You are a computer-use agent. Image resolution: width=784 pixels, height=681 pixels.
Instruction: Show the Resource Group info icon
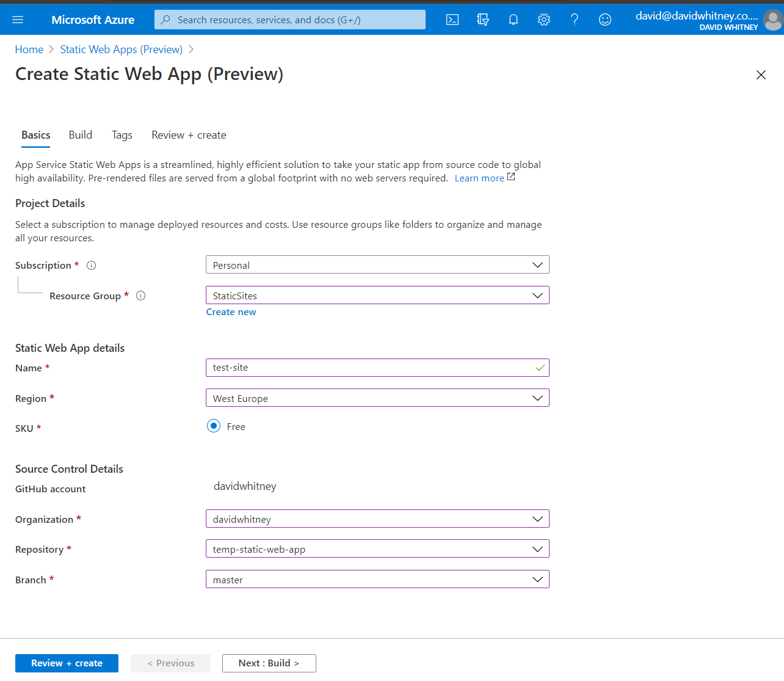point(141,296)
